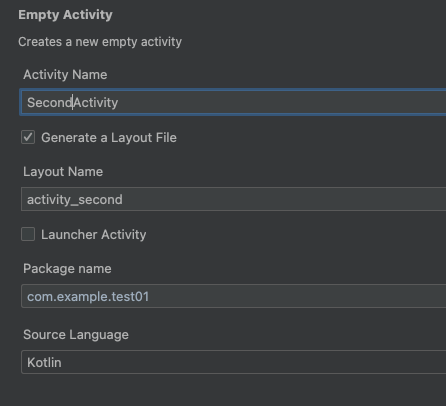Place cursor on 'second' in activity_second text
The image size is (446, 406).
pyautogui.click(x=100, y=200)
